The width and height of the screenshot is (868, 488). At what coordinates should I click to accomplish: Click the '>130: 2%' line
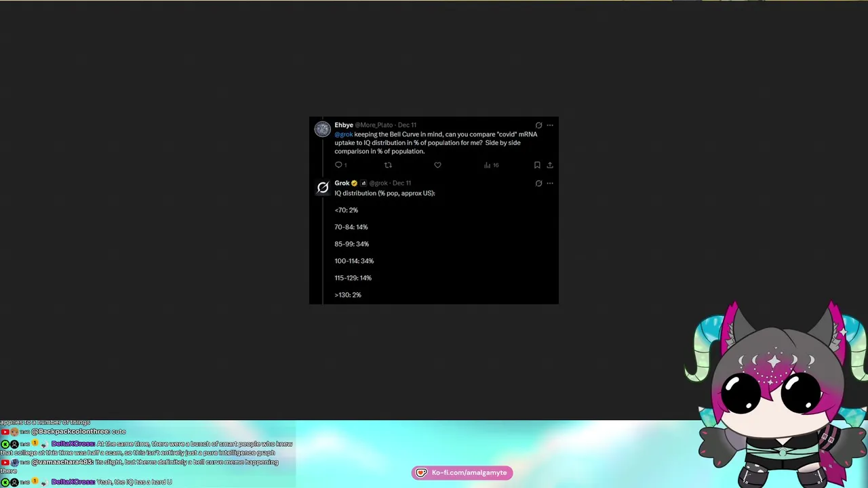coord(348,295)
